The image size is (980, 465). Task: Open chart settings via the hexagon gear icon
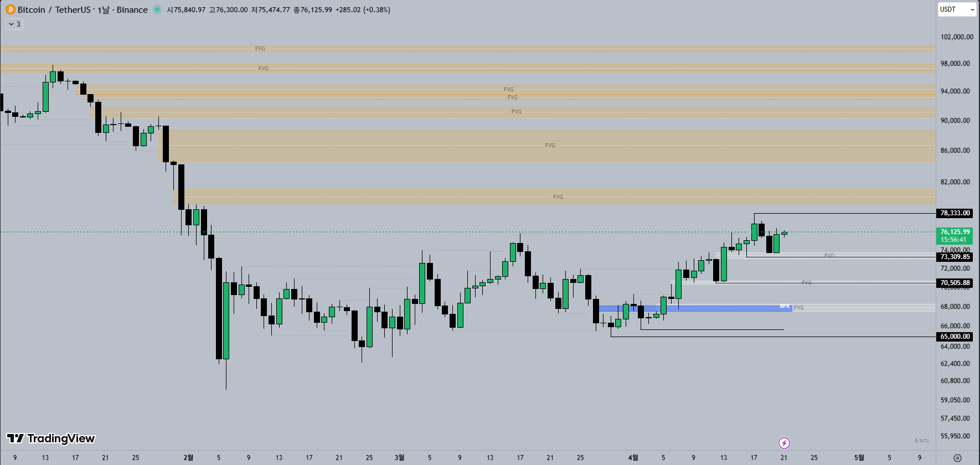pos(957,458)
